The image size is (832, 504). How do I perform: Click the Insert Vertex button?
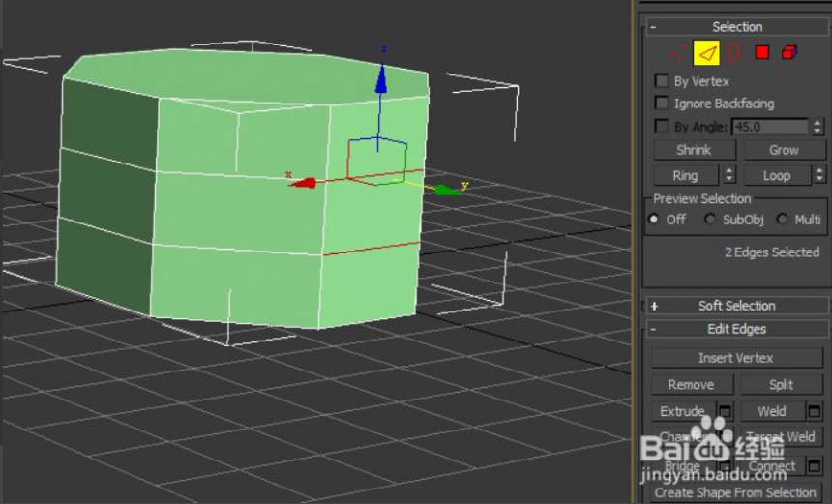coord(736,358)
